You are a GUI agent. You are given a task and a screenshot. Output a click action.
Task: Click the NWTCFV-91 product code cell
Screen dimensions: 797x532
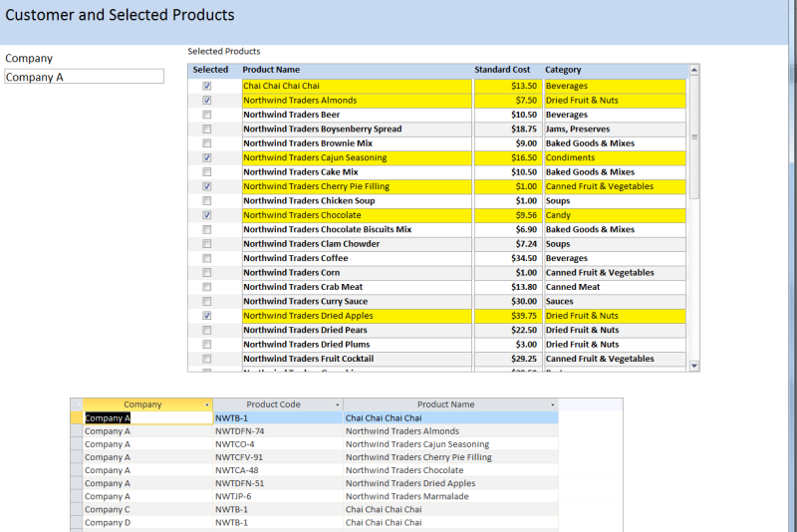(x=278, y=457)
